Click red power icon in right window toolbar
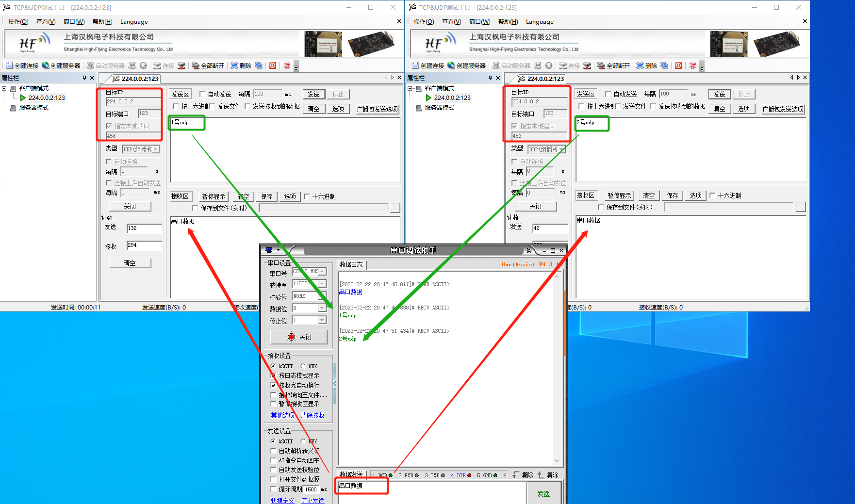 [678, 65]
